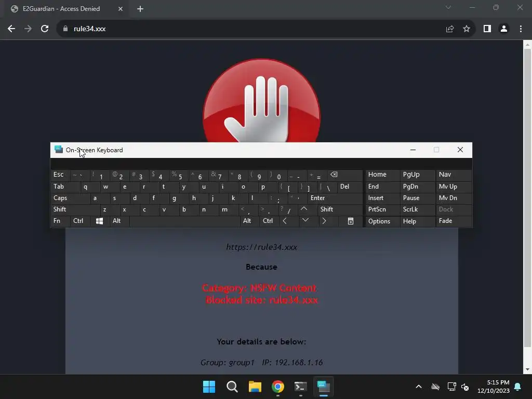The image size is (532, 399).
Task: Share this page icon in address bar
Action: click(x=450, y=29)
